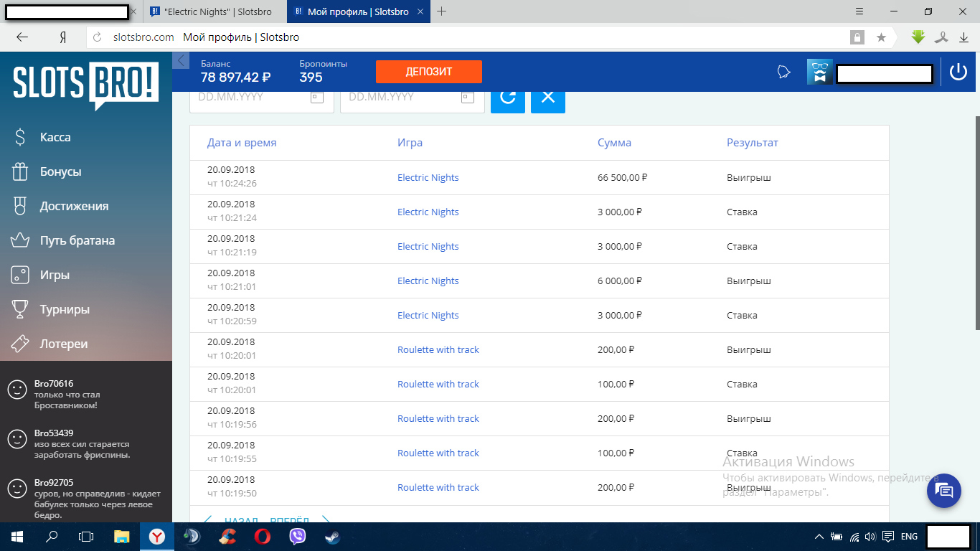Open the live chat bubble
The image size is (980, 551).
tap(944, 491)
